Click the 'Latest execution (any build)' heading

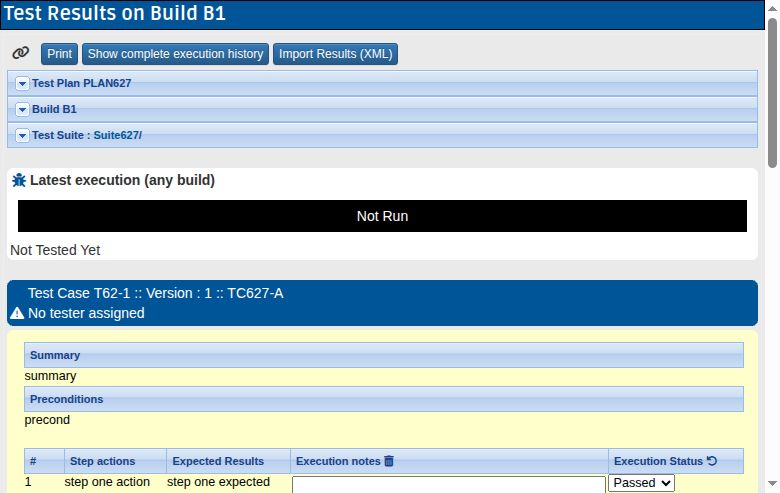click(x=122, y=180)
